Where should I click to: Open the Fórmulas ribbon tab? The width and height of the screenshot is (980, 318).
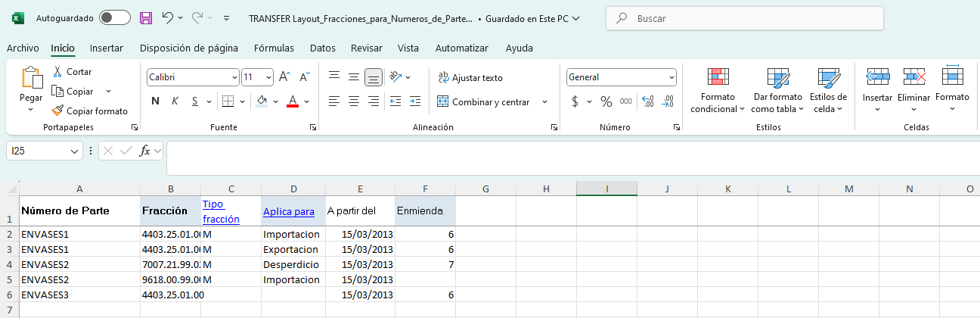click(x=274, y=48)
